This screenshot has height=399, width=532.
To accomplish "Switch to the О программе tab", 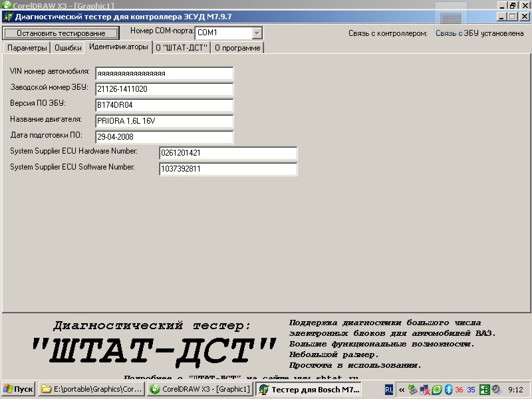I will (237, 48).
